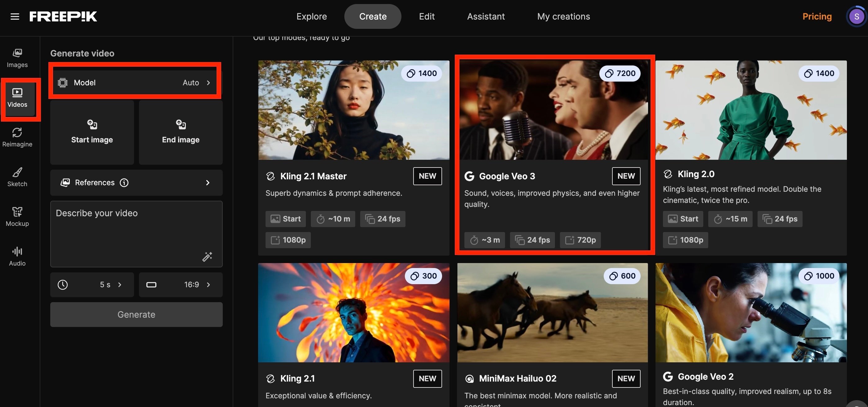Switch to the Create tab

(373, 16)
